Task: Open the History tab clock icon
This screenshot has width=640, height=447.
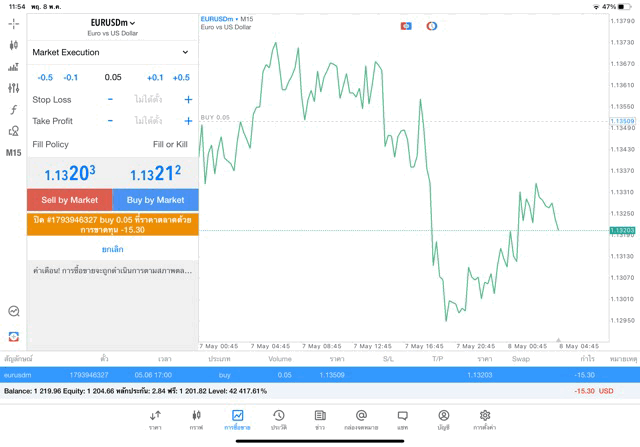Action: coord(278,419)
